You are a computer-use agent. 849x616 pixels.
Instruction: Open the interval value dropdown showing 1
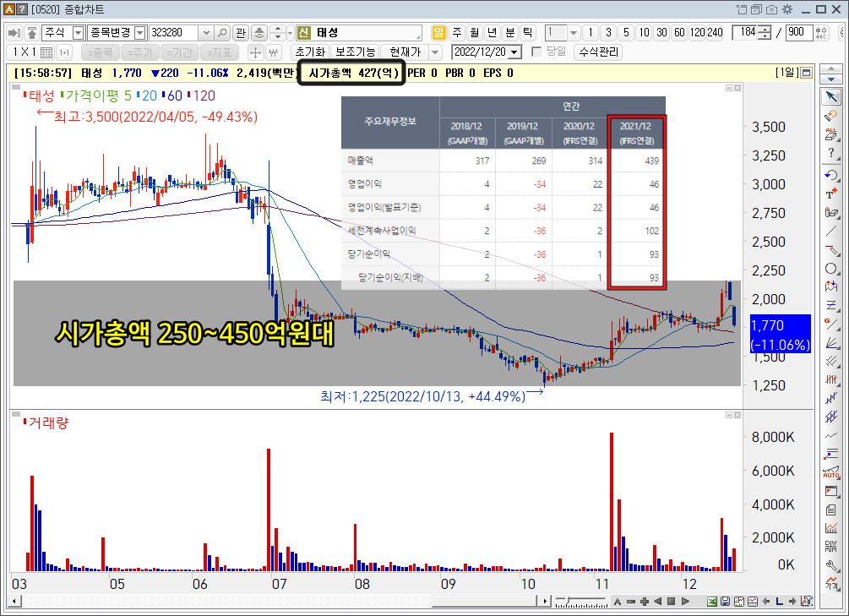click(574, 33)
